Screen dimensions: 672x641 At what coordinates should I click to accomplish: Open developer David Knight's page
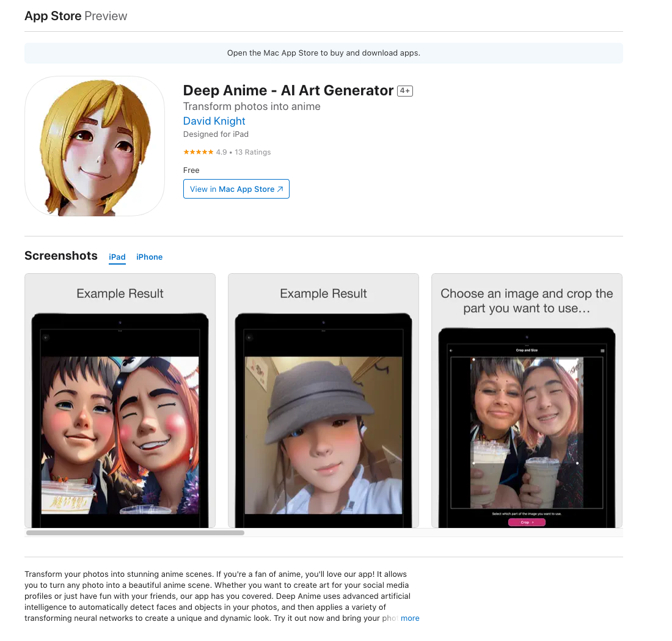214,121
